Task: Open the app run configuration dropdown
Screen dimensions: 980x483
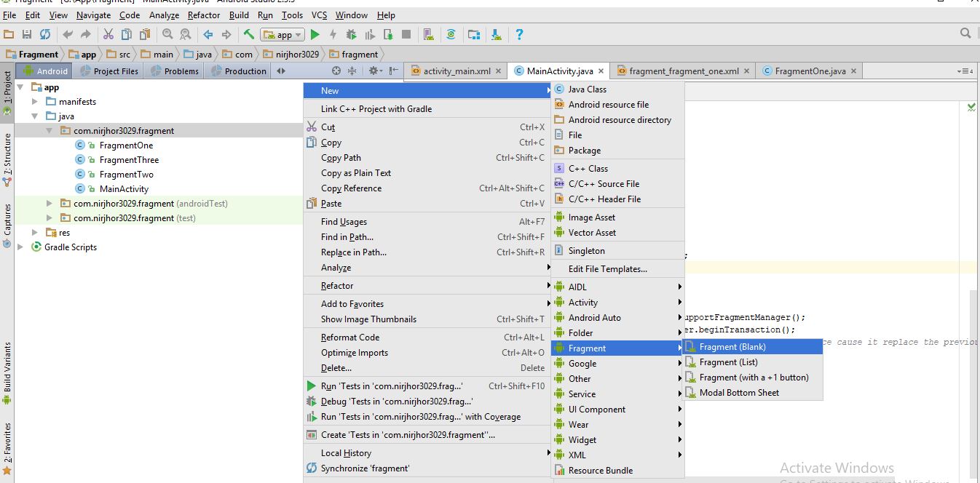Action: tap(282, 34)
